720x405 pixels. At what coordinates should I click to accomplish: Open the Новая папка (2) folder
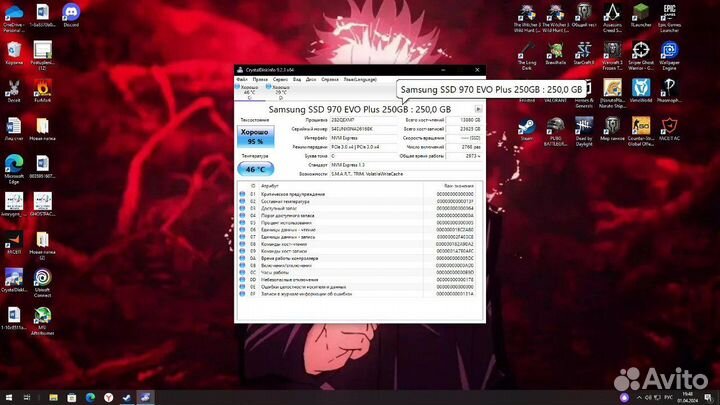(42, 245)
